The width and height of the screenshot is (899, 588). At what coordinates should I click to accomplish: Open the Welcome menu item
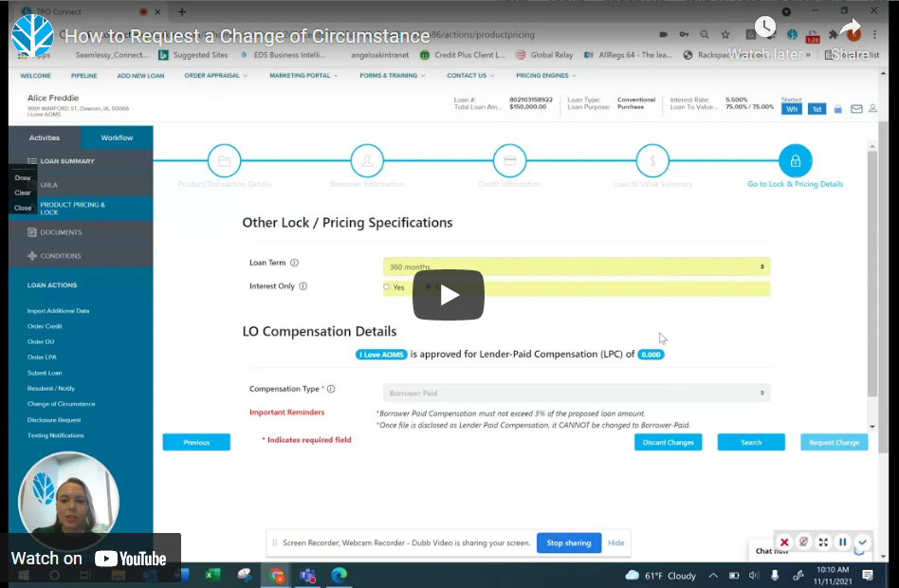click(35, 76)
